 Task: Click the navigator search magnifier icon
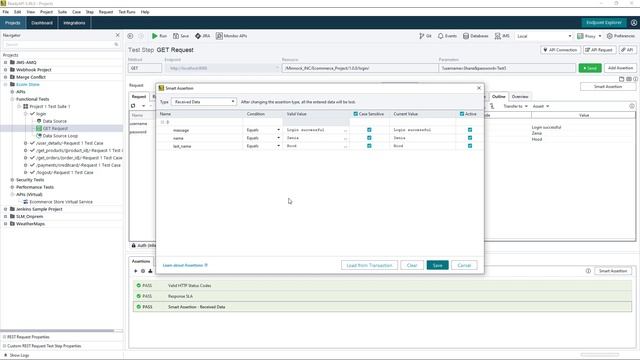point(116,44)
